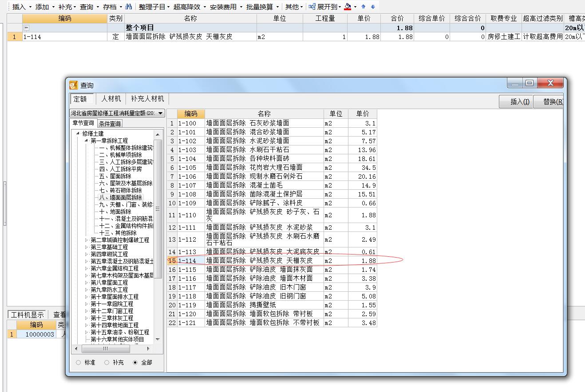The image size is (585, 392).
Task: Select the 标准 radio button
Action: [x=79, y=362]
